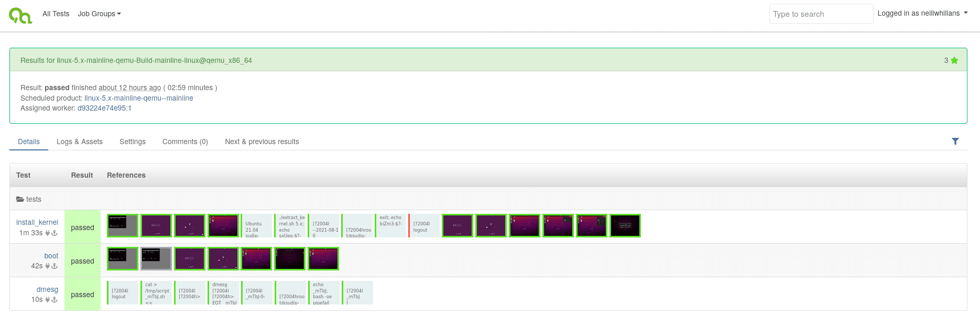The image size is (980, 315).
Task: Click the openQA logo icon
Action: coord(20,15)
